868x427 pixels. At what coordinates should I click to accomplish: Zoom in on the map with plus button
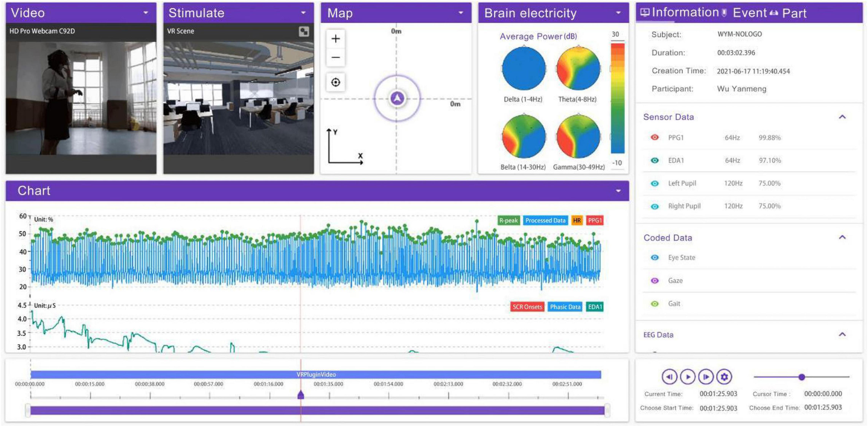pyautogui.click(x=336, y=39)
